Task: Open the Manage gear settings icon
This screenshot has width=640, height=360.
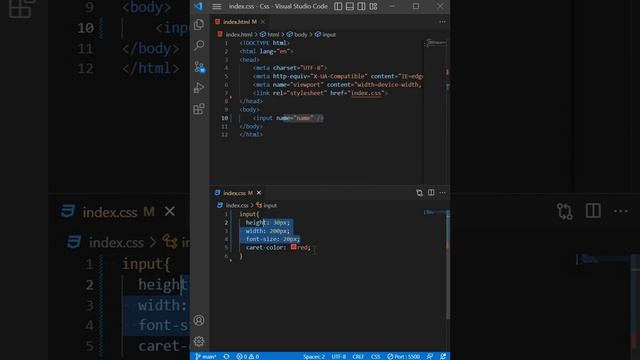Action: pos(199,341)
